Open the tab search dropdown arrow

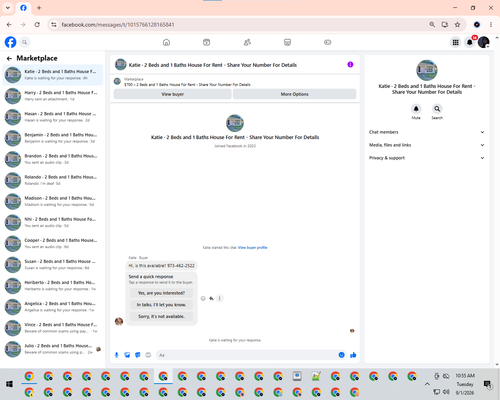pyautogui.click(x=7, y=8)
